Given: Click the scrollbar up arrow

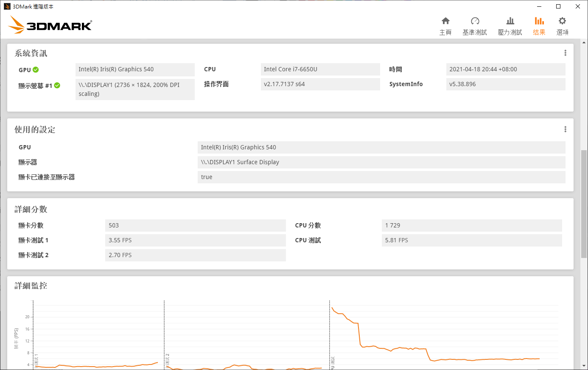Looking at the screenshot, I should (584, 42).
